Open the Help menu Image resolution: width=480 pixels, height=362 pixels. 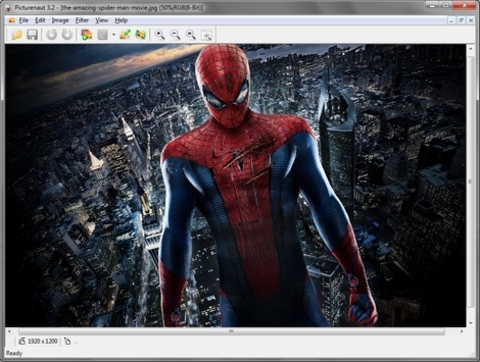121,20
